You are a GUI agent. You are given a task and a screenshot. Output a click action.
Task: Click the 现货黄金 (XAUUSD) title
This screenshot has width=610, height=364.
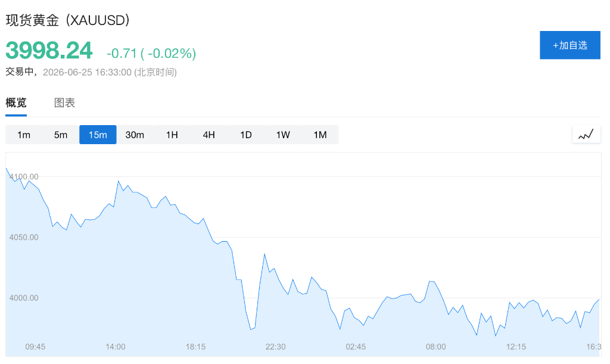[68, 20]
